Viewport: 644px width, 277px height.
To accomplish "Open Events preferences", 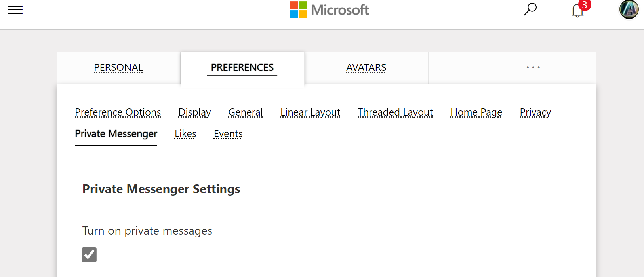I will 228,134.
